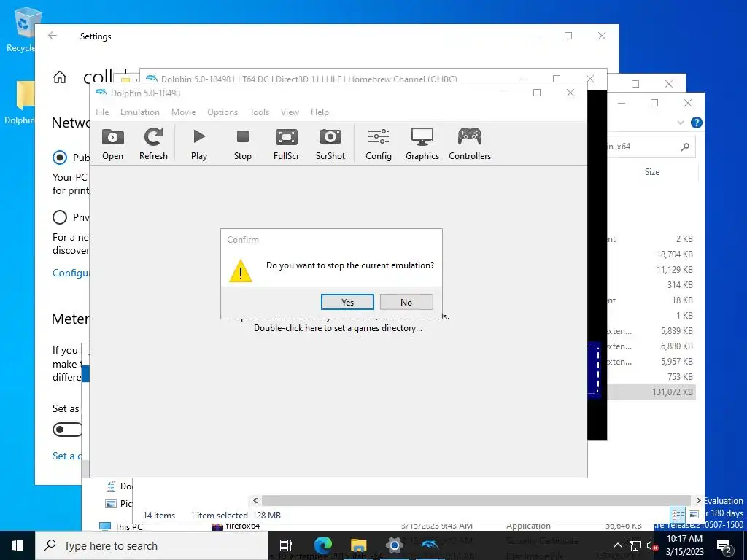Open the Options menu
This screenshot has width=747, height=560.
coord(222,112)
